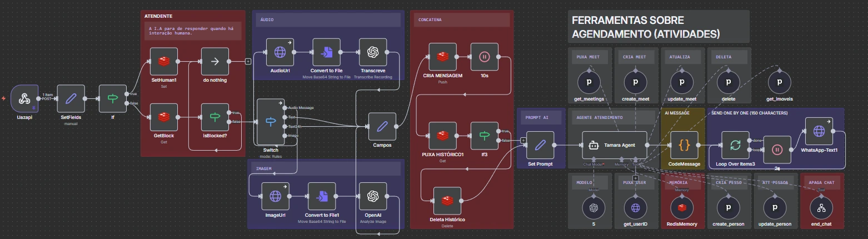The image size is (868, 239).
Task: Open the Deleta Histórico Redis node
Action: (x=447, y=201)
